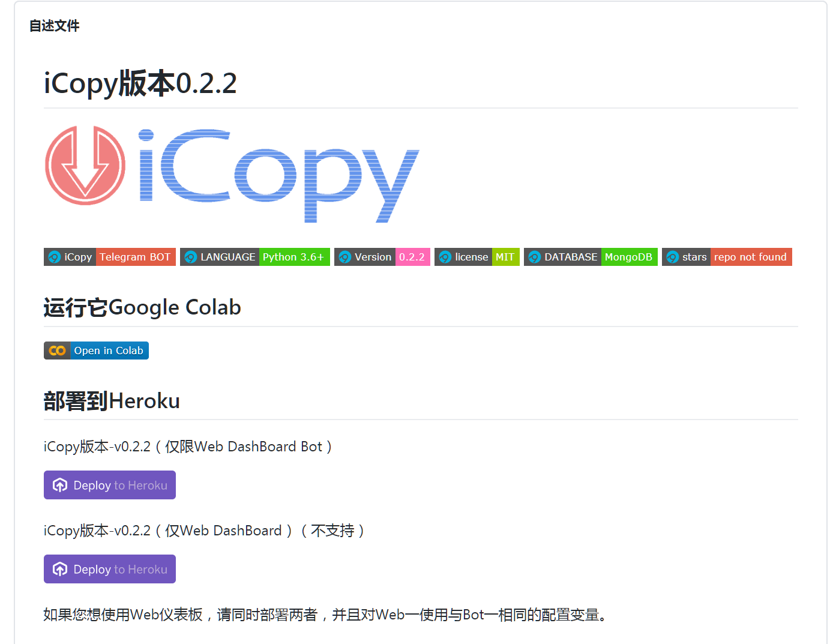Click the icon on the license badge
The height and width of the screenshot is (644, 830).
[445, 257]
